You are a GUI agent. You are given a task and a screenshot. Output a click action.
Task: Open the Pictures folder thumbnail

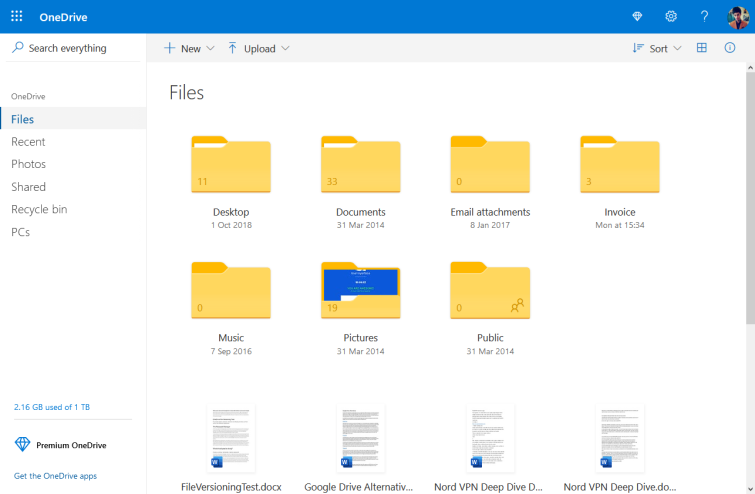[x=361, y=290]
